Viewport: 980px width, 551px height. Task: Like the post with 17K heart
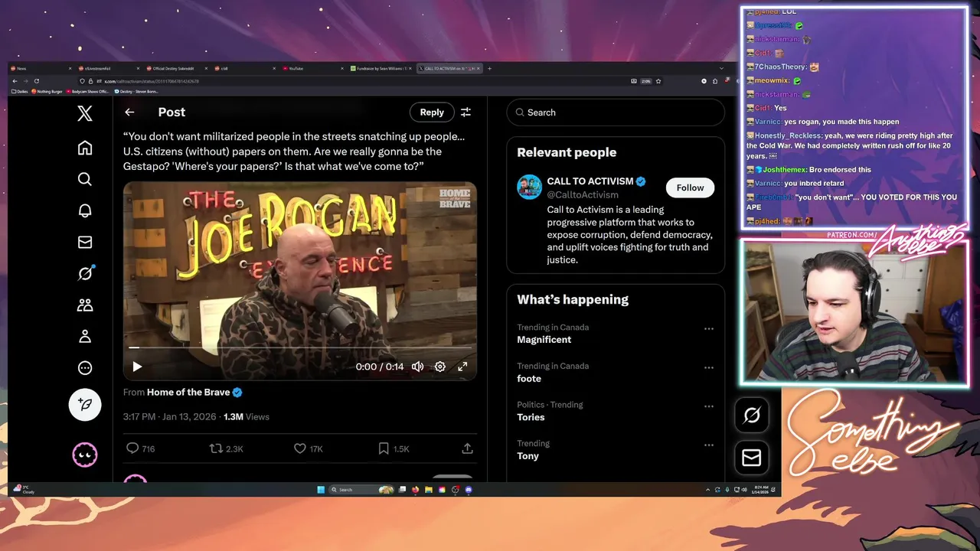point(309,448)
